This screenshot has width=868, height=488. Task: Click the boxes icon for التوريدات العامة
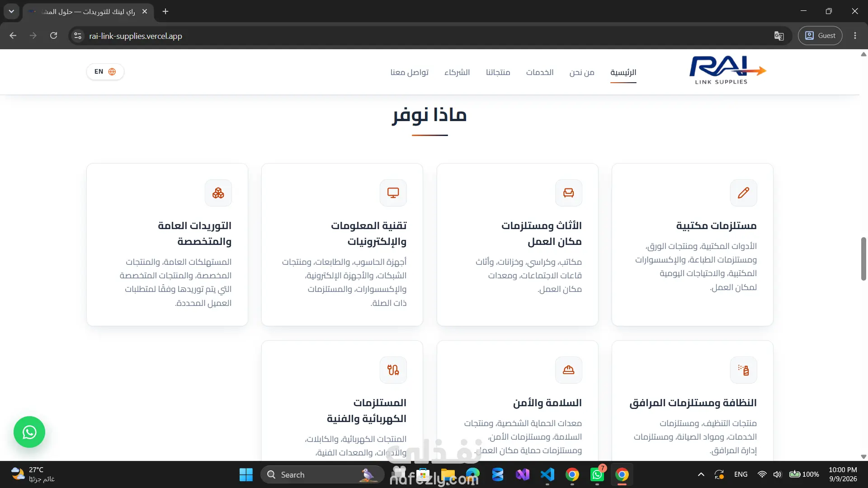[x=218, y=193]
